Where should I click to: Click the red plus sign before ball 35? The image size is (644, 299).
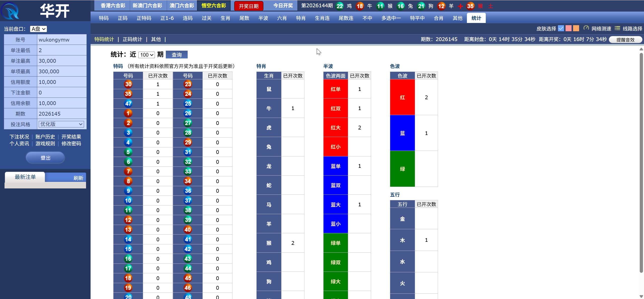[460, 6]
